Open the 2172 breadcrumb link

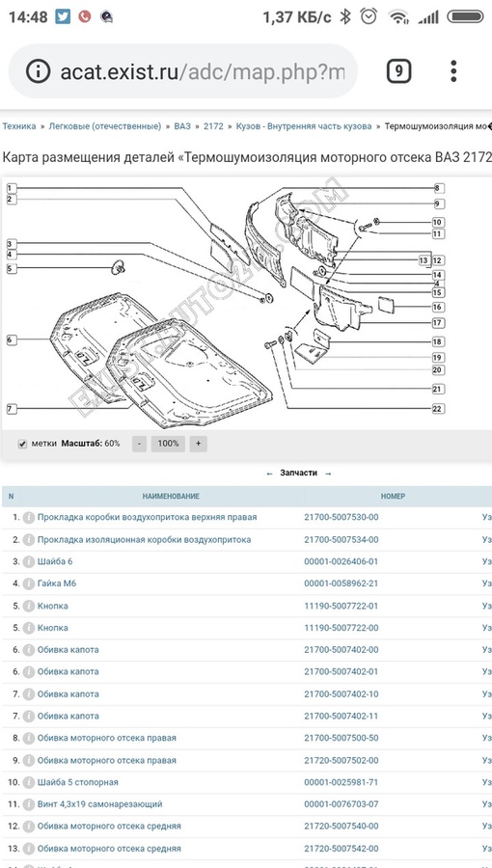pyautogui.click(x=213, y=126)
